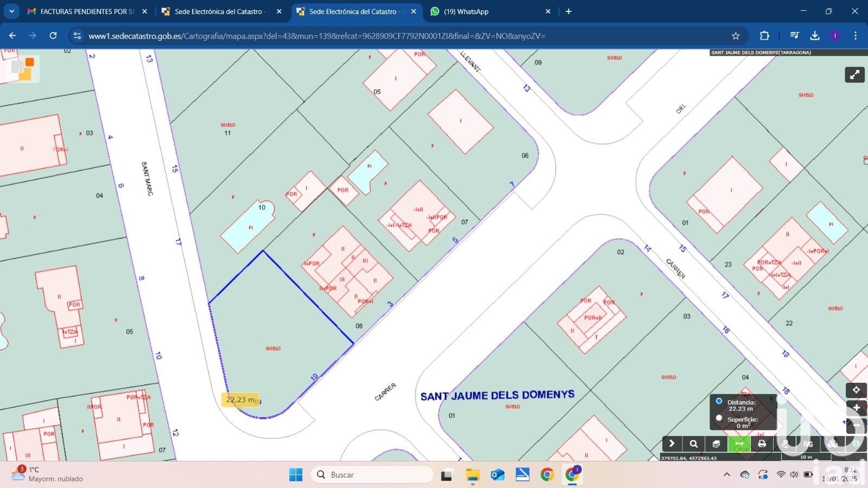Close the measurement popup

click(x=771, y=399)
